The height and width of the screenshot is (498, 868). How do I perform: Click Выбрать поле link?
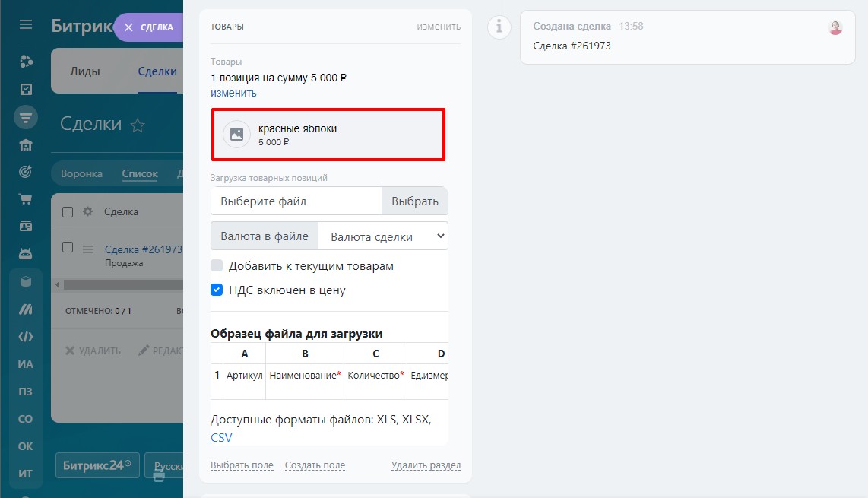tap(242, 465)
